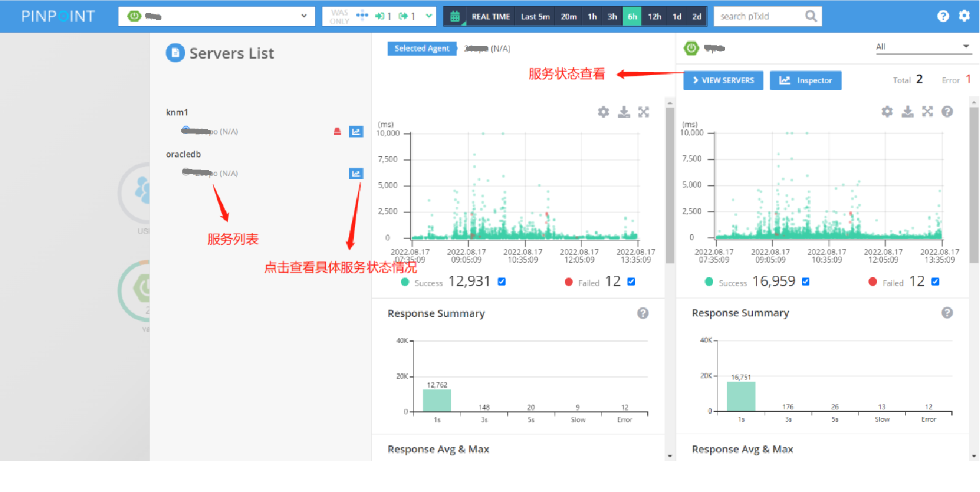
Task: Click the right panel scroll down arrow
Action: (974, 456)
